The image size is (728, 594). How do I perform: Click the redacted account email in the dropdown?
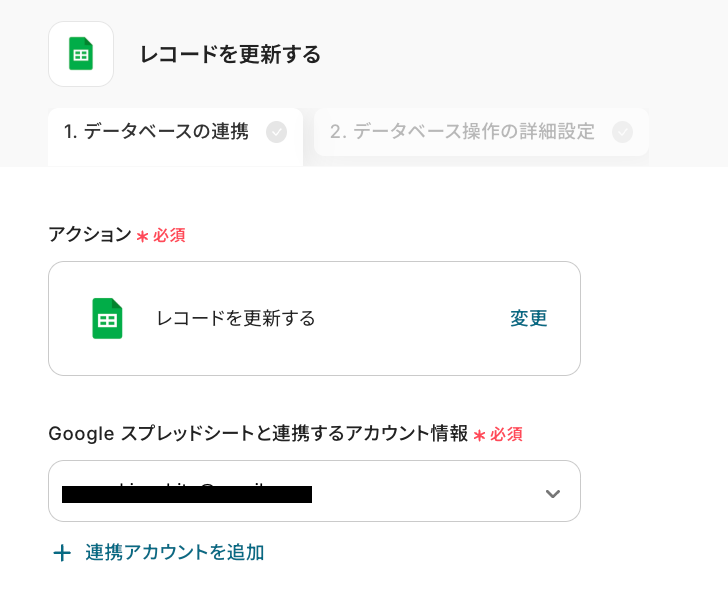187,493
